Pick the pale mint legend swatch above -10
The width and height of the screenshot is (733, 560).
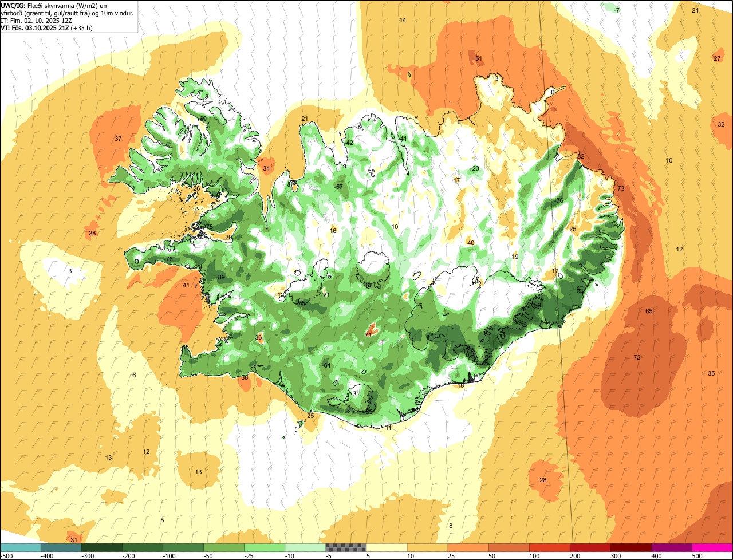pyautogui.click(x=305, y=547)
